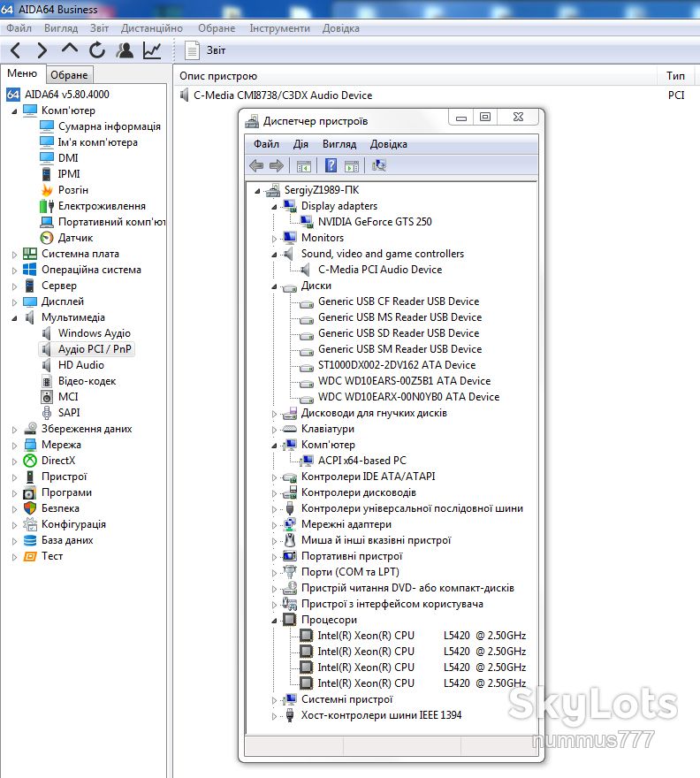Open the graph chart toolbar icon
Viewport: 700px width, 778px height.
(152, 50)
